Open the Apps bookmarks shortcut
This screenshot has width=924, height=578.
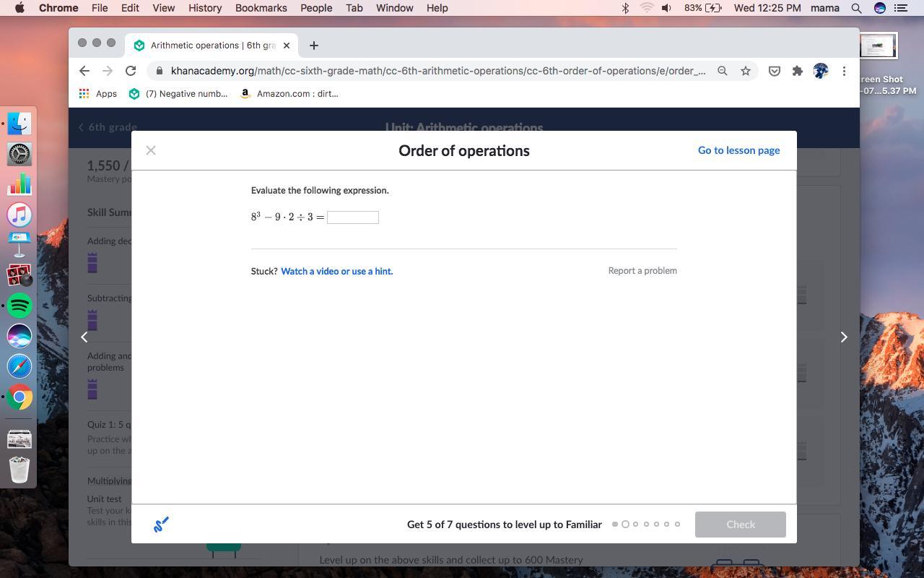[97, 94]
